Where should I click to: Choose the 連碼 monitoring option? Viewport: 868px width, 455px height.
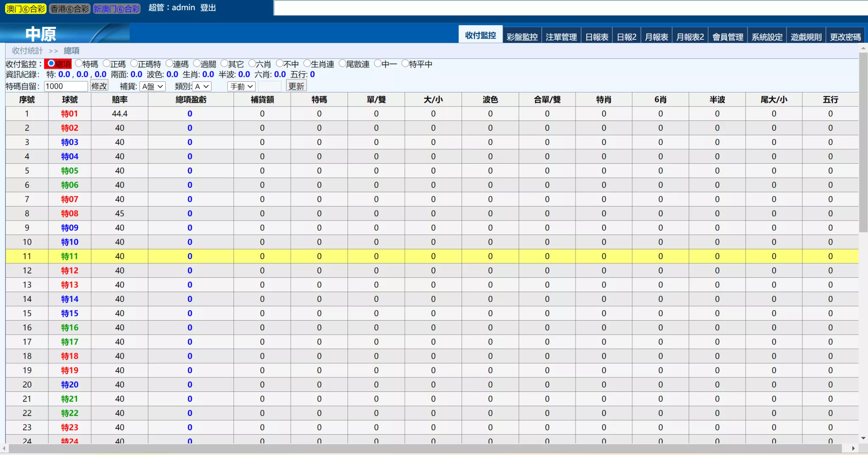(x=170, y=64)
